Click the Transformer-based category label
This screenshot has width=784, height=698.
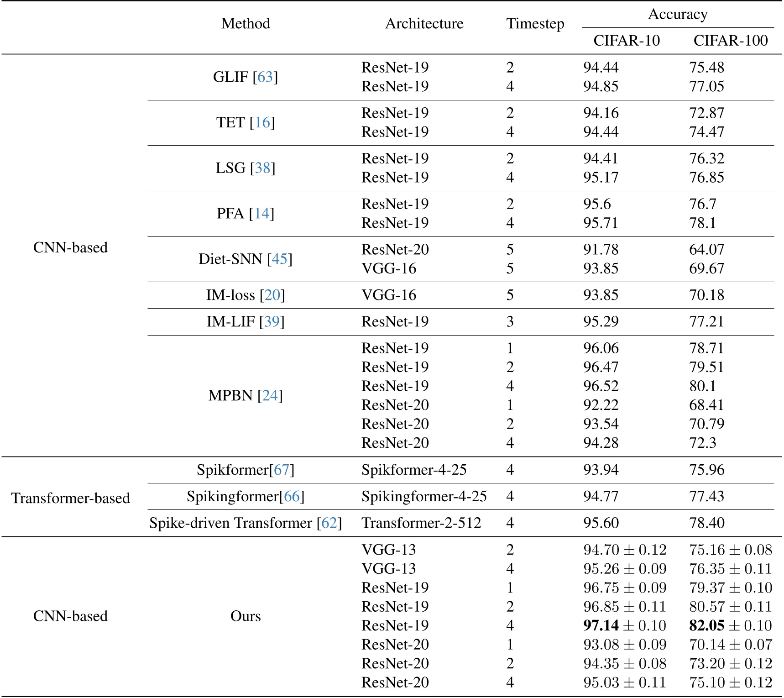click(71, 498)
